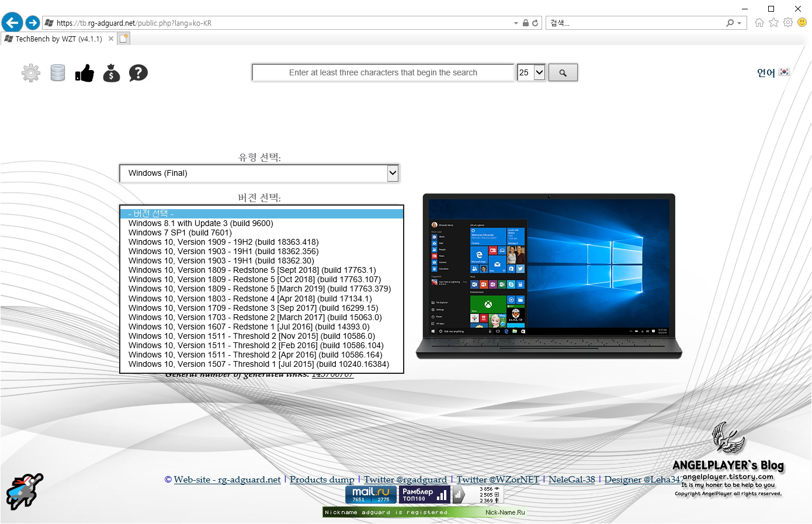Open Twitter @rgadguard link
Image resolution: width=812 pixels, height=524 pixels.
click(405, 480)
